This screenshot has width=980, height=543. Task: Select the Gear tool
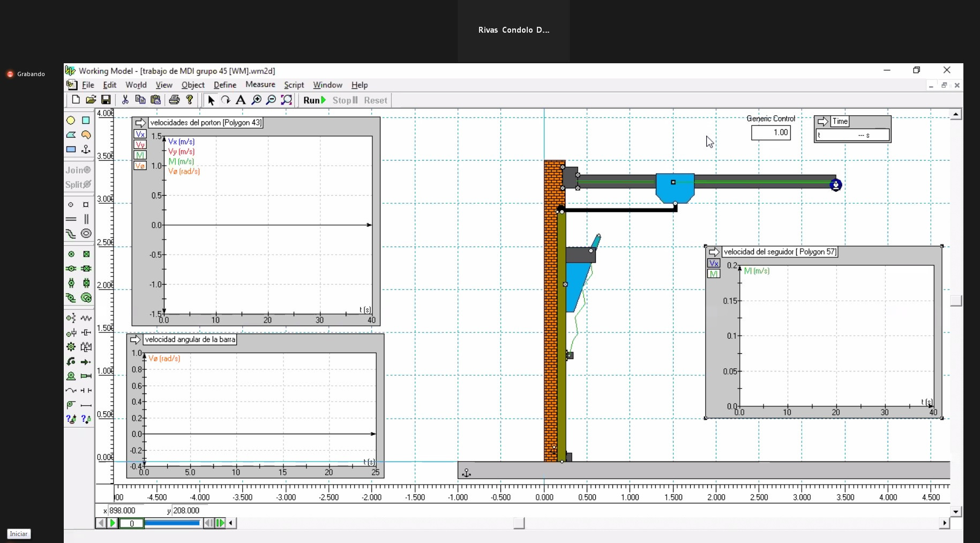click(71, 347)
